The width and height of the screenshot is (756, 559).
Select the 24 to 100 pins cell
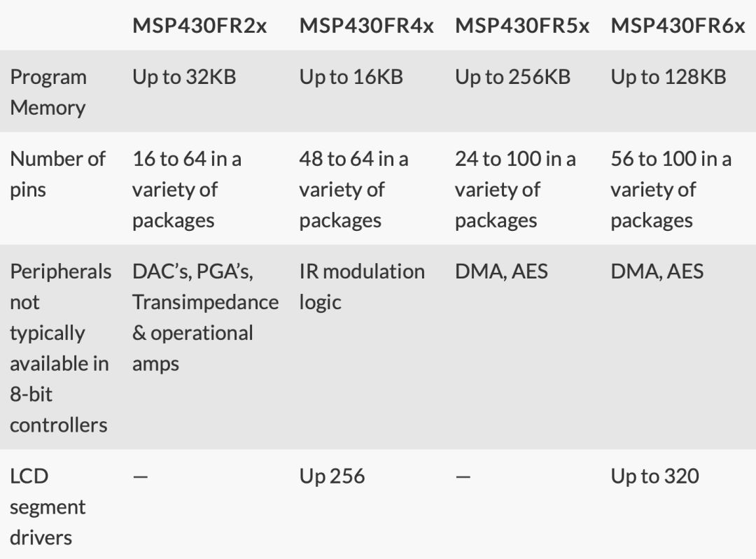pyautogui.click(x=515, y=190)
